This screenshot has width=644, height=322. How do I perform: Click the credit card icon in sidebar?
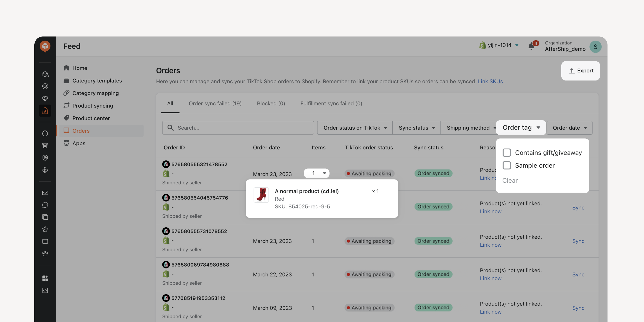click(45, 241)
